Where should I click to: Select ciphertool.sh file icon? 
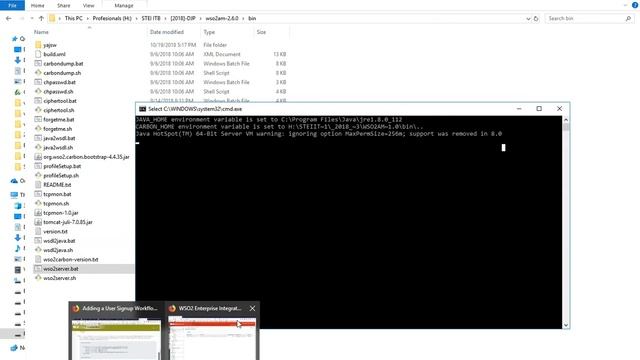click(x=38, y=110)
